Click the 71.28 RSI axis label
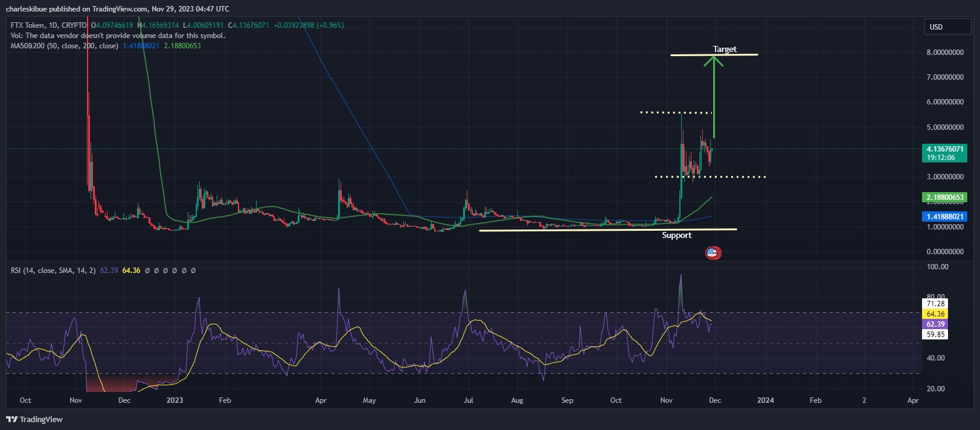 pos(935,304)
